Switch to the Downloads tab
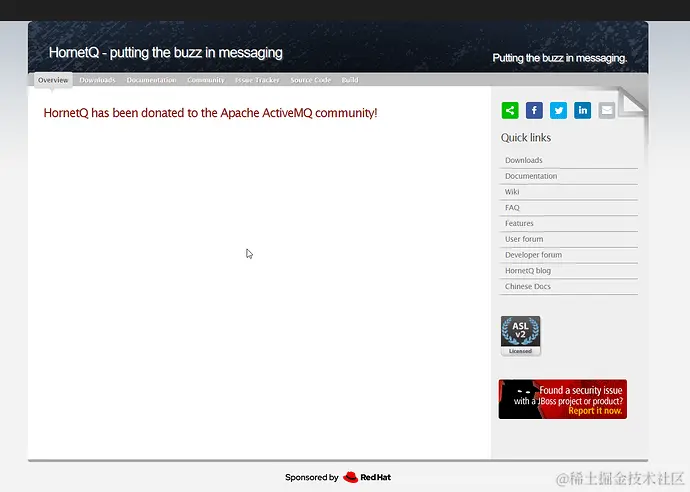Image resolution: width=690 pixels, height=492 pixels. pyautogui.click(x=97, y=80)
